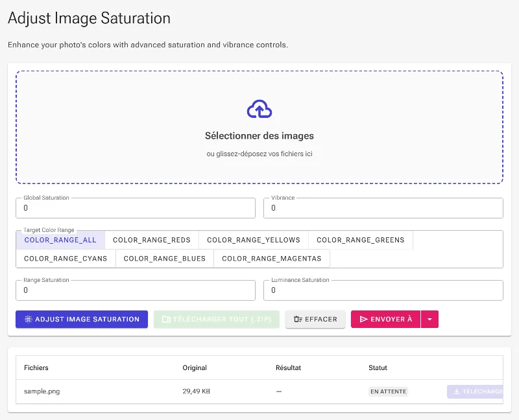Click the grid icon on Adjust Image Saturation button
This screenshot has width=519, height=420.
(29, 319)
